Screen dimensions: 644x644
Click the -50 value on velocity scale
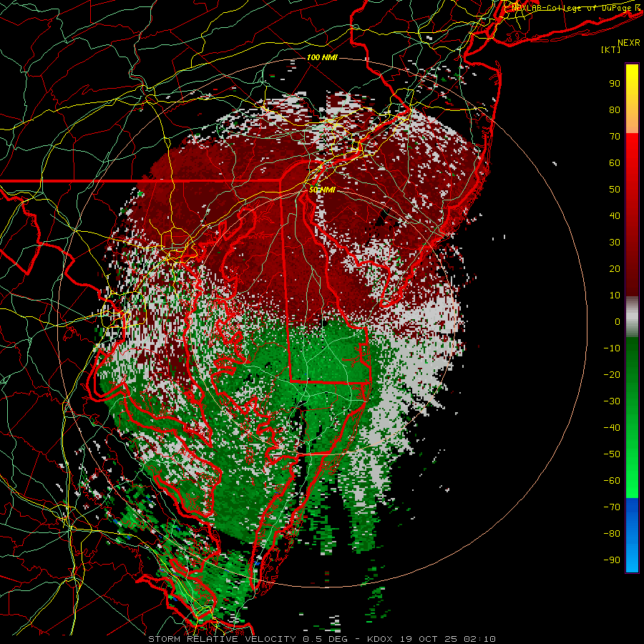[612, 454]
